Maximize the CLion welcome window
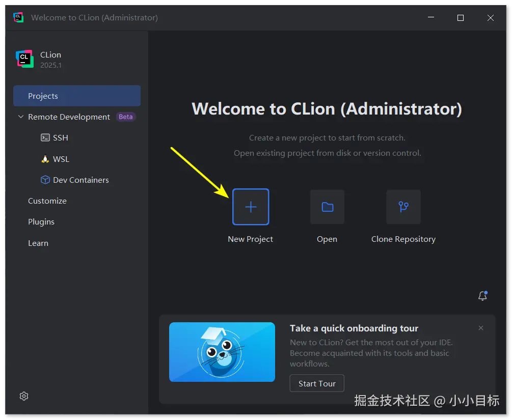The height and width of the screenshot is (420, 512). click(x=461, y=18)
